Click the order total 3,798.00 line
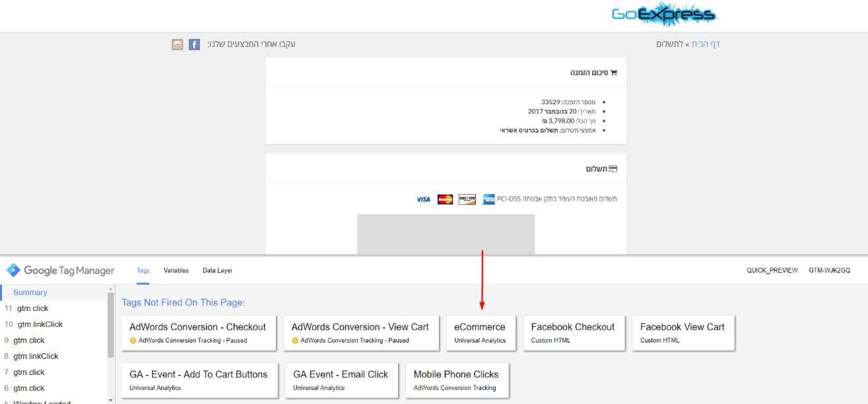The width and height of the screenshot is (868, 404). pos(569,121)
